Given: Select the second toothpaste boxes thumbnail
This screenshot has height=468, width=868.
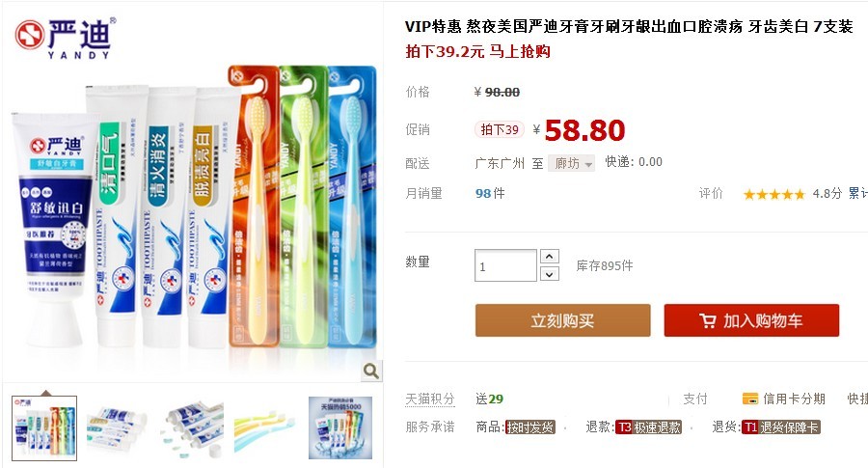Looking at the screenshot, I should coord(118,428).
